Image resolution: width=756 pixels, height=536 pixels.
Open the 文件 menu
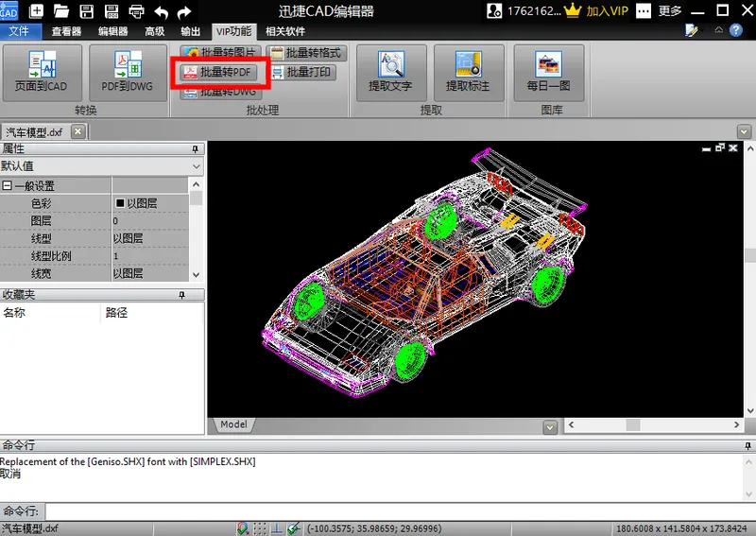click(x=19, y=31)
